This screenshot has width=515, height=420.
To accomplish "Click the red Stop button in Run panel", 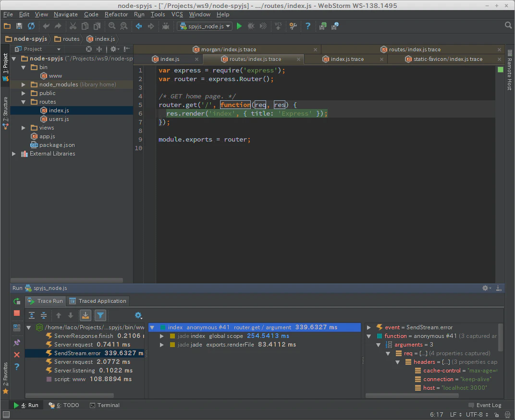I will [17, 313].
